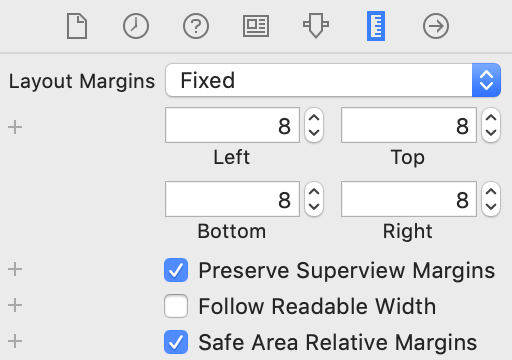Switch to the Attributes inspector icon
This screenshot has height=360, width=512.
[x=316, y=25]
